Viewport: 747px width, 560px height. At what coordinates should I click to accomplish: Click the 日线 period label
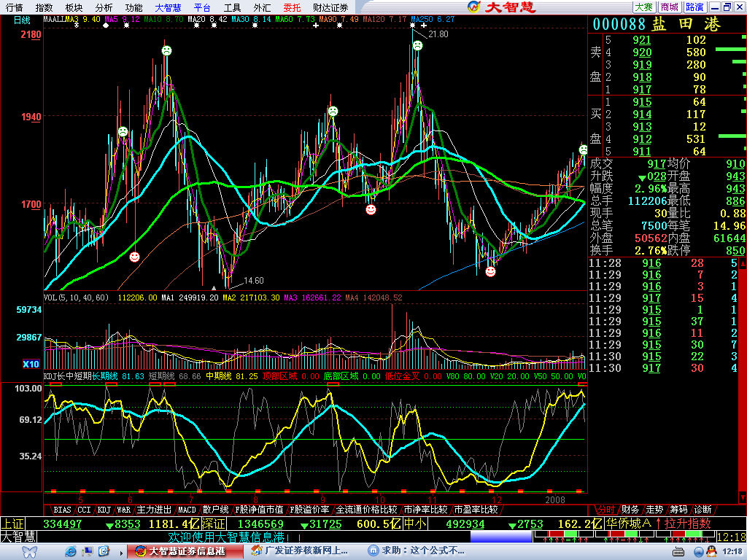point(22,20)
